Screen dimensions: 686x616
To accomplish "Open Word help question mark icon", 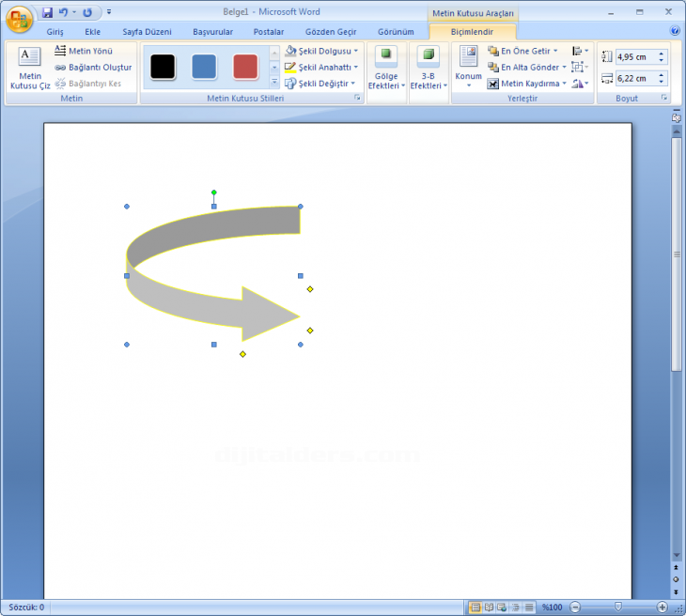I will coord(674,31).
